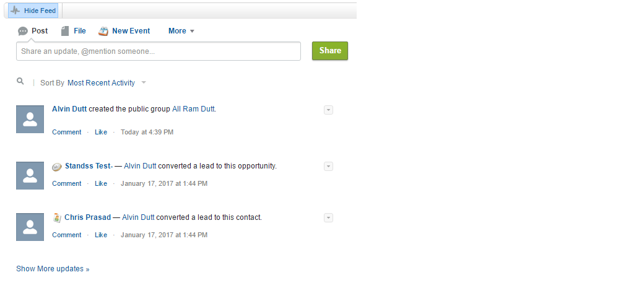Click the feed search magnifier icon
644x293 pixels.
20,81
